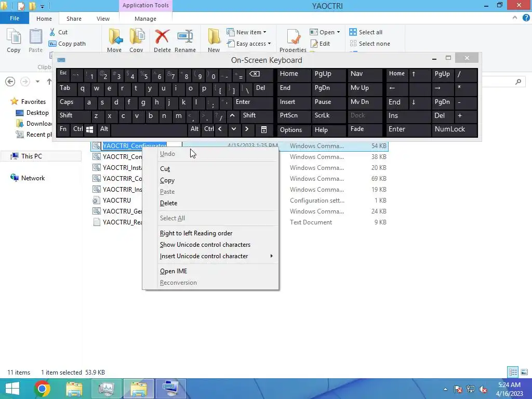Image resolution: width=532 pixels, height=399 pixels.
Task: Click the red Delete X icon
Action: coord(162,37)
